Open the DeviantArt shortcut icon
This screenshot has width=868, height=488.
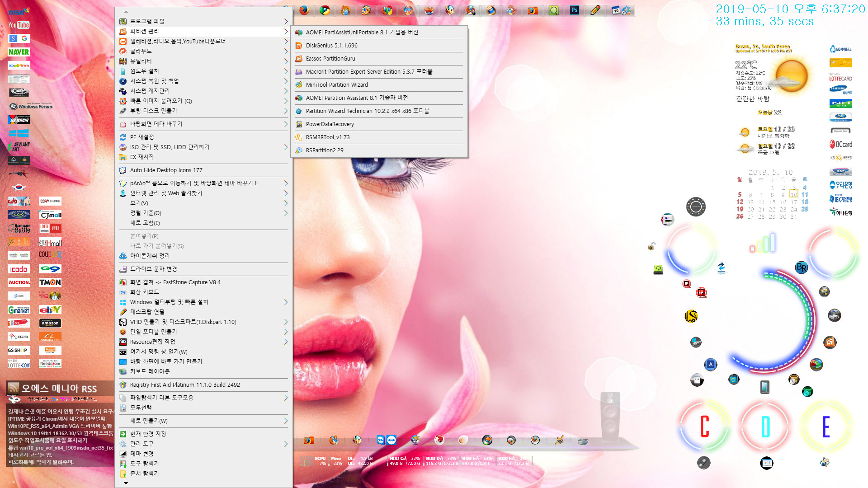(x=19, y=147)
